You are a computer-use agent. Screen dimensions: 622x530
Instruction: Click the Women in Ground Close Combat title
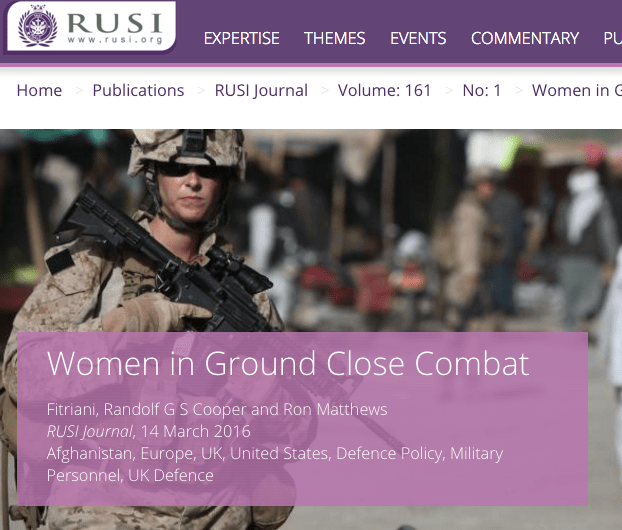click(x=288, y=363)
